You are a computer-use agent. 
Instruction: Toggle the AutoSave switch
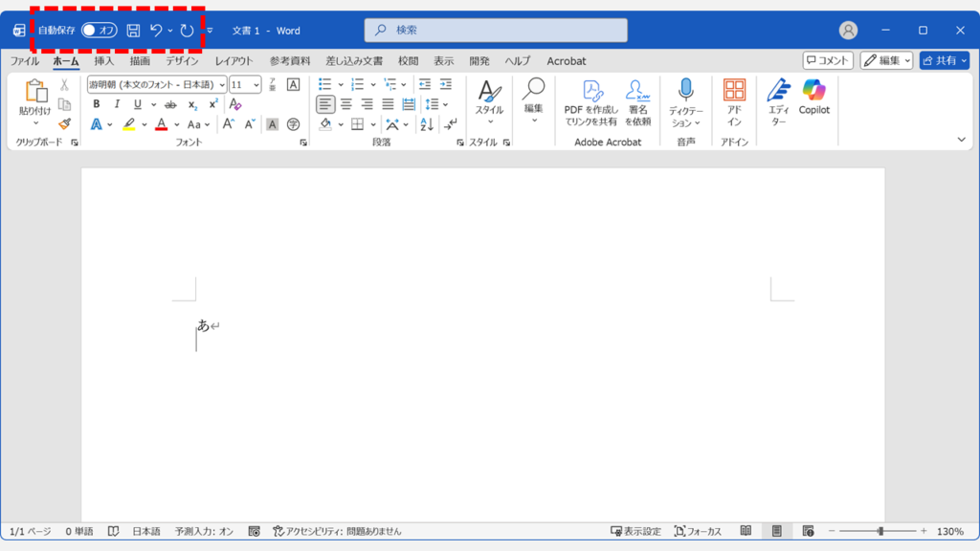[99, 31]
